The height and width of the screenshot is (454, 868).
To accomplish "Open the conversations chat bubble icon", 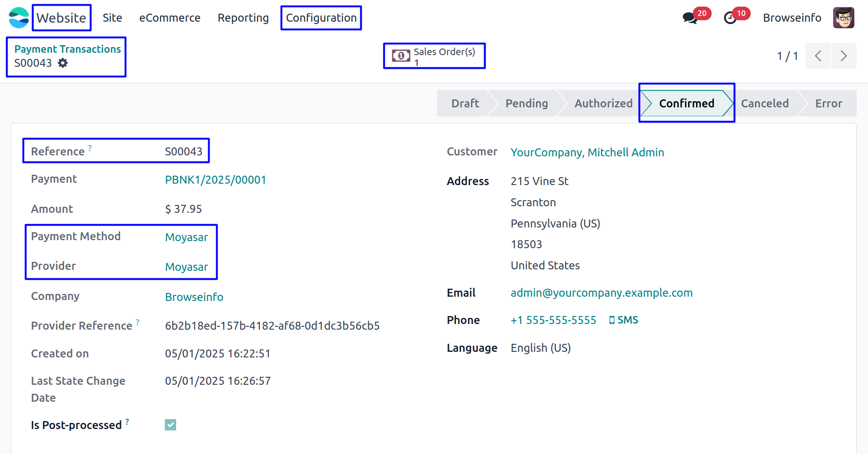I will click(690, 18).
